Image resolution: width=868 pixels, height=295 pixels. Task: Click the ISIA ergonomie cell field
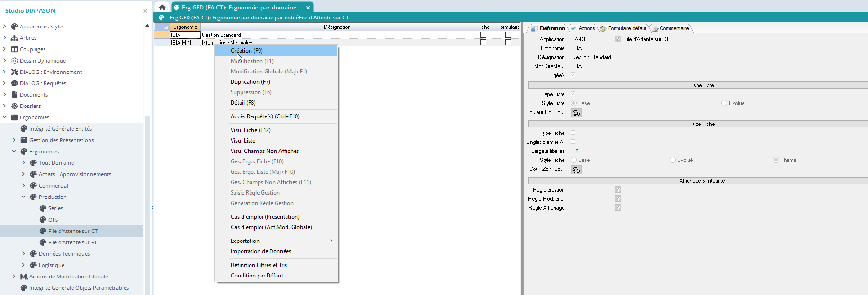pos(185,35)
